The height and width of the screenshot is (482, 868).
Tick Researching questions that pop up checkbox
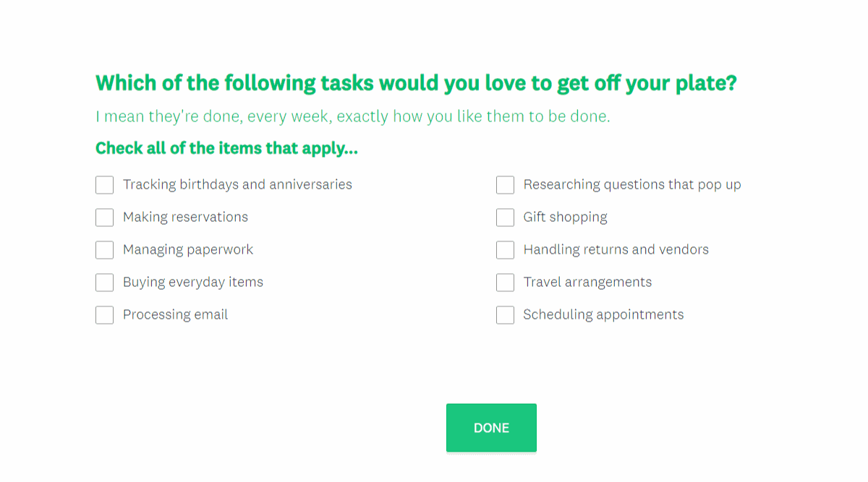click(505, 185)
